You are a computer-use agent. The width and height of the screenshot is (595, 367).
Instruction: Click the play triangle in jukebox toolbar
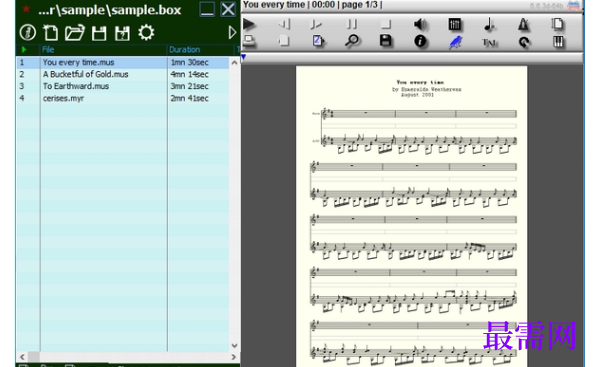tap(232, 33)
